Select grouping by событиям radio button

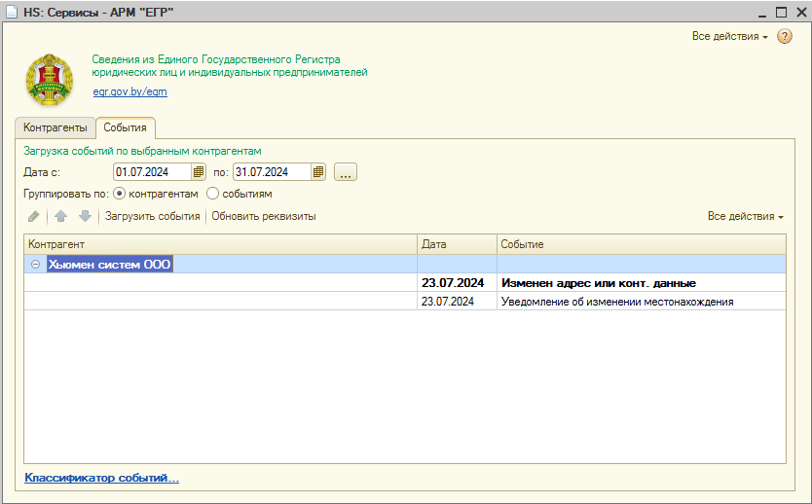(213, 194)
